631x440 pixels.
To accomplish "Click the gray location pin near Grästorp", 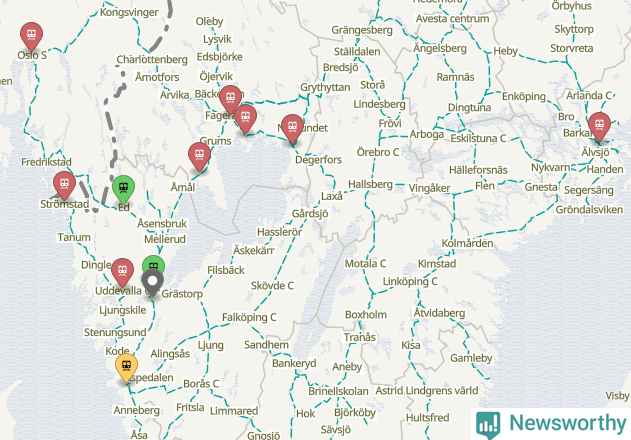I will 152,282.
